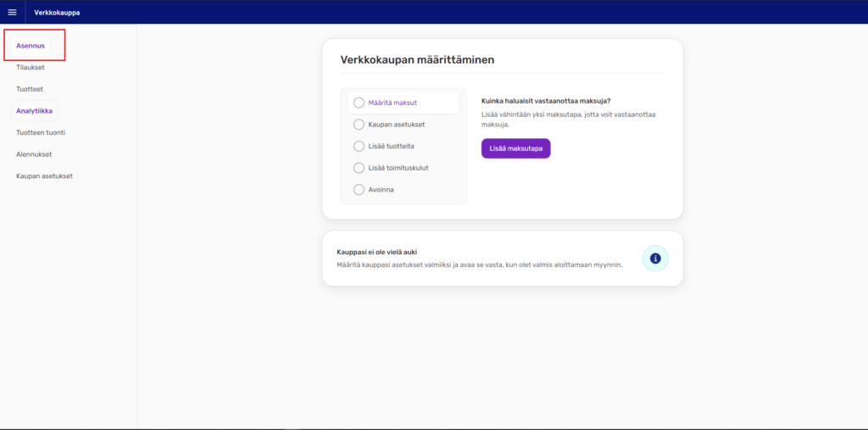Open Kaupan asetukset step in setup checklist
868x430 pixels.
point(397,125)
